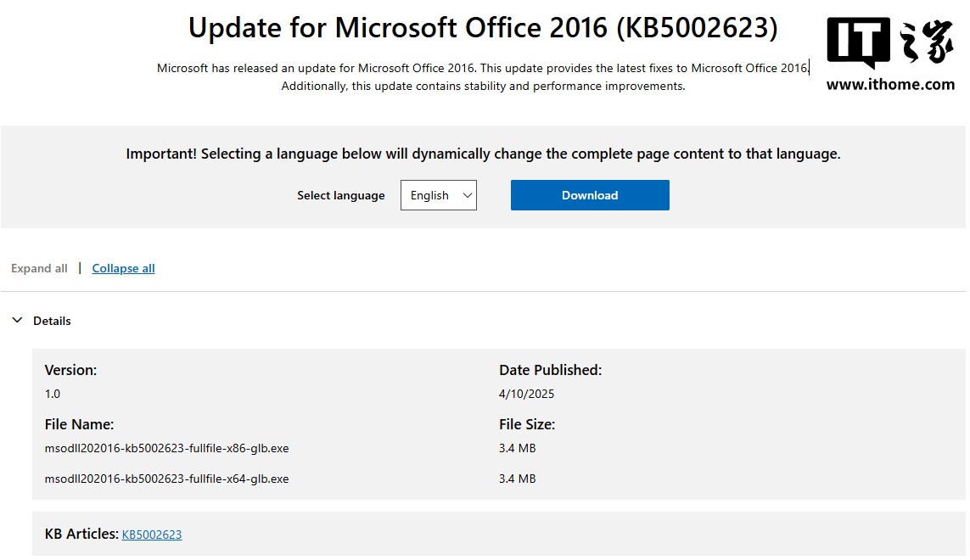Click the www.ithome.com watermark text
The width and height of the screenshot is (970, 560).
pos(890,84)
